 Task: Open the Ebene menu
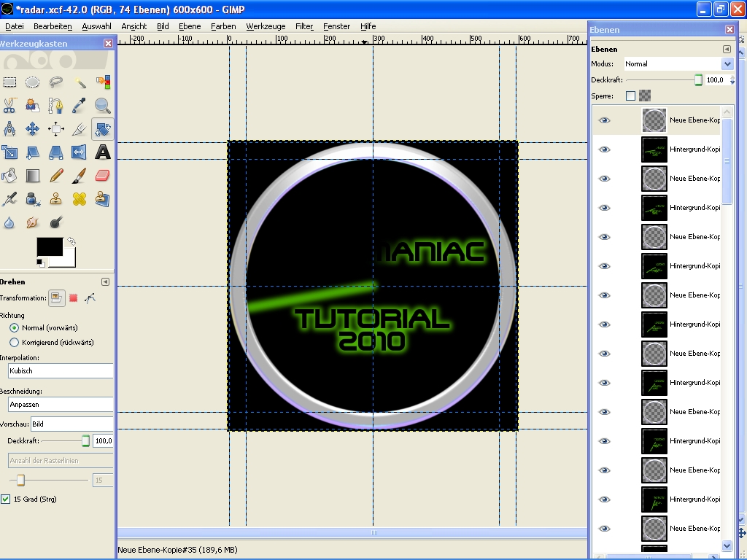click(190, 26)
